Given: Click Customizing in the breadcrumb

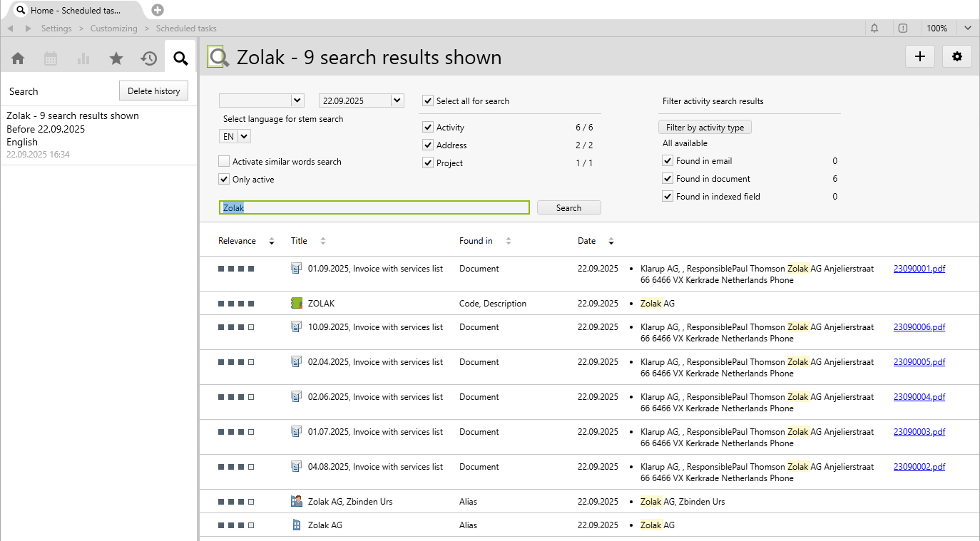Looking at the screenshot, I should (113, 29).
